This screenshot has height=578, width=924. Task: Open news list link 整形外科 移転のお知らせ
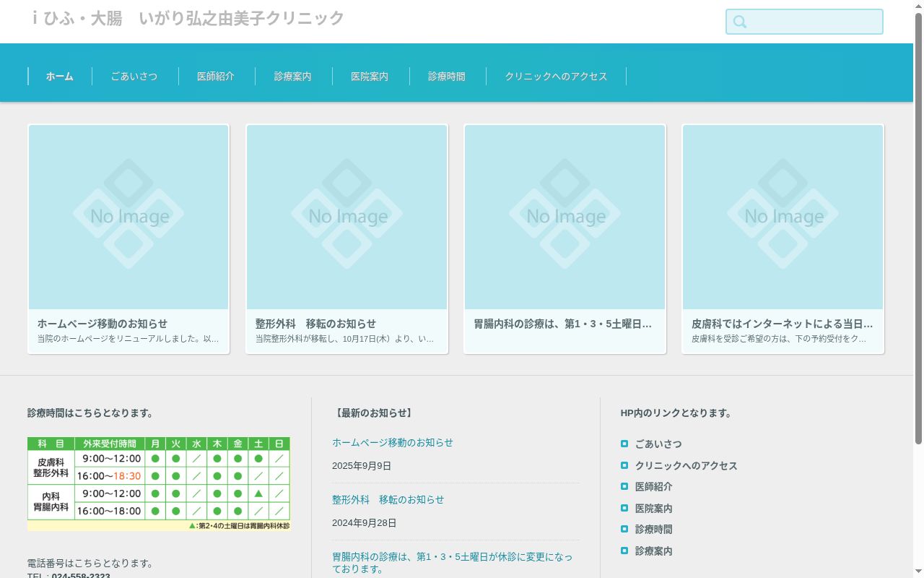point(388,499)
